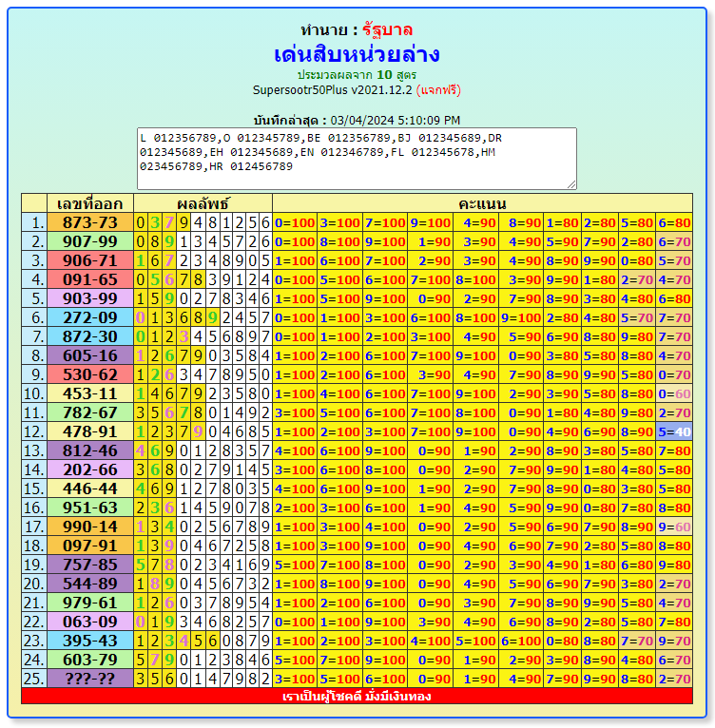Select the draw number 063-09
This screenshot has height=728, width=715.
tap(90, 623)
